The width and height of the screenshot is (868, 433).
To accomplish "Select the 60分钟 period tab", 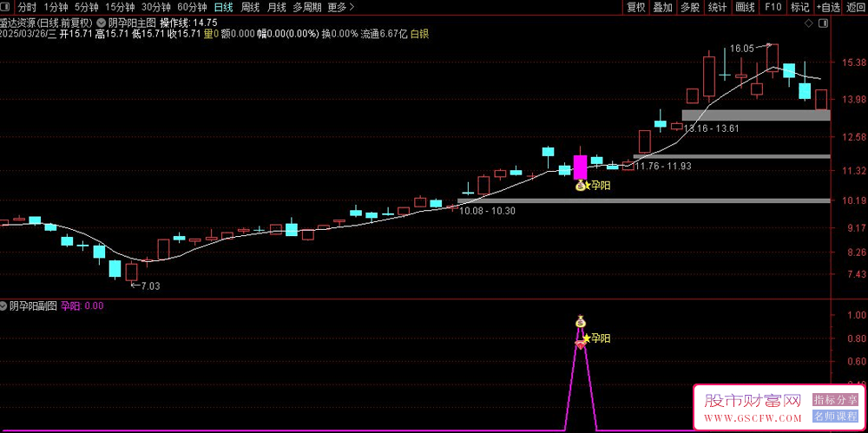I will [192, 7].
